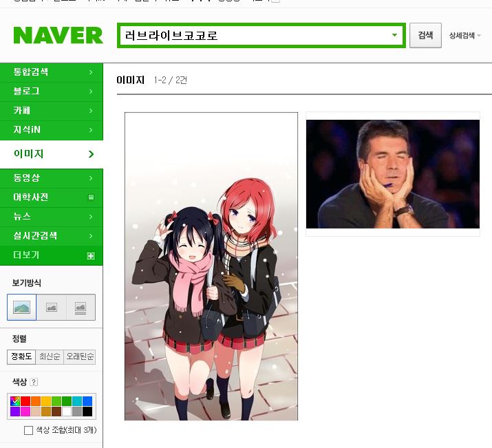Click the square icon beside 어학사전
Screen dimensions: 492x448
point(91,198)
